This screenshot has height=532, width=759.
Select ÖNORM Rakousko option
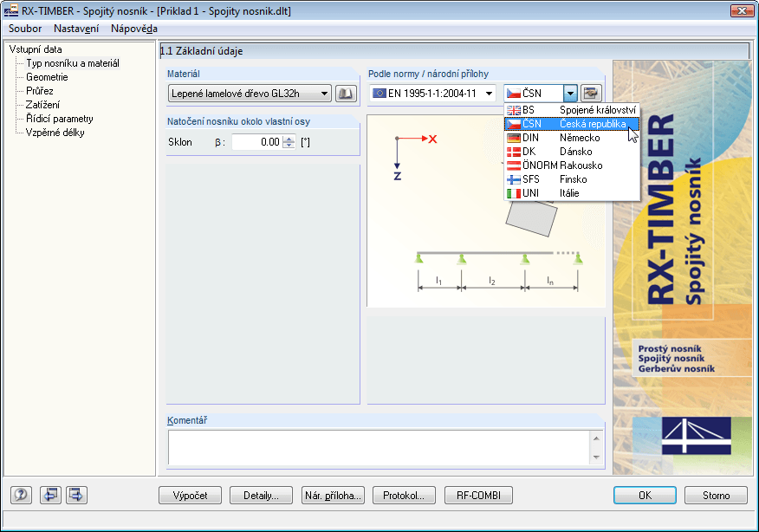pos(572,165)
